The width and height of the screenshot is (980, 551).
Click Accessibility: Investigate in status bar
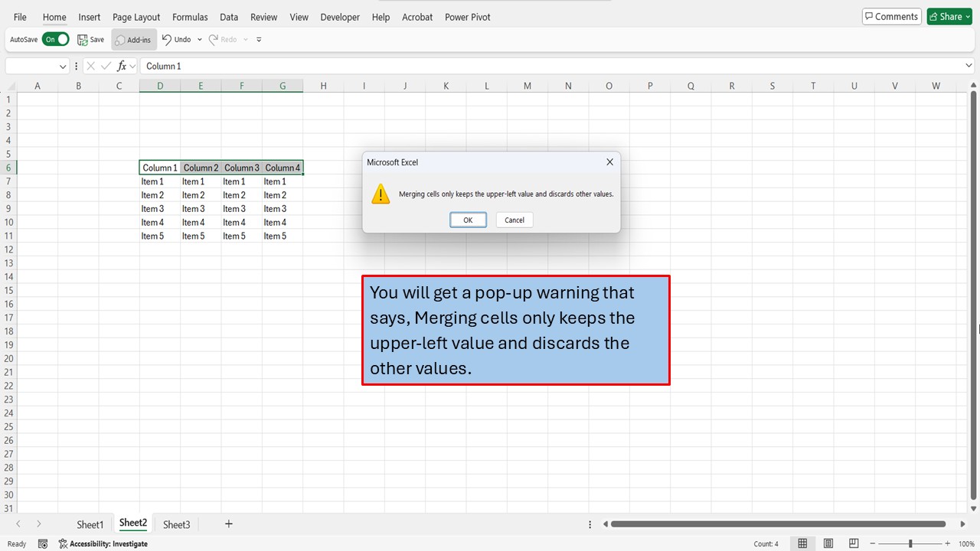tap(103, 544)
